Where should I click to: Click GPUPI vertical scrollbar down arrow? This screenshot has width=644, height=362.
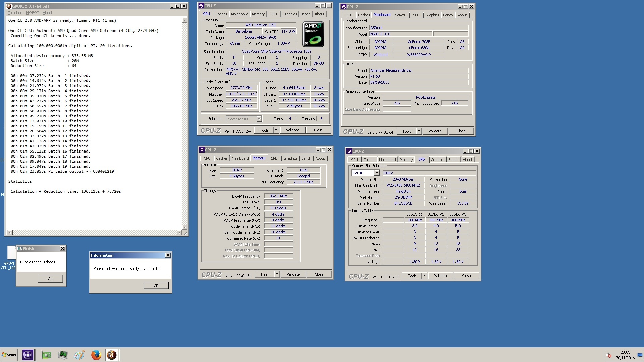185,227
